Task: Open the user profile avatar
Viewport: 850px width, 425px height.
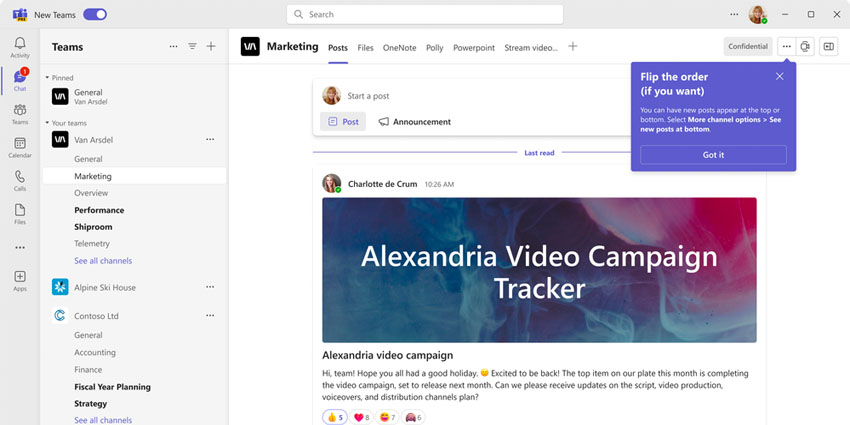Action: click(x=758, y=15)
